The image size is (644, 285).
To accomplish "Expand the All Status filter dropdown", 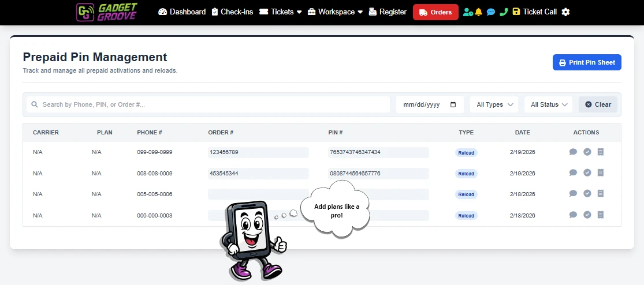I will [548, 104].
